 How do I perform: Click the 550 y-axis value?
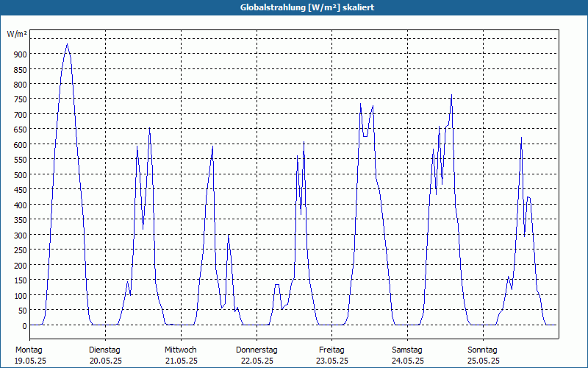coord(21,160)
